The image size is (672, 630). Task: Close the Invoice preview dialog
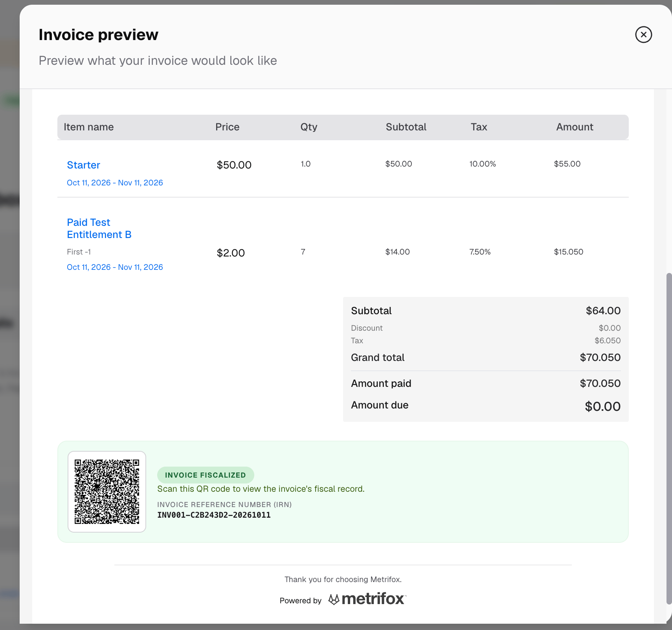(643, 35)
